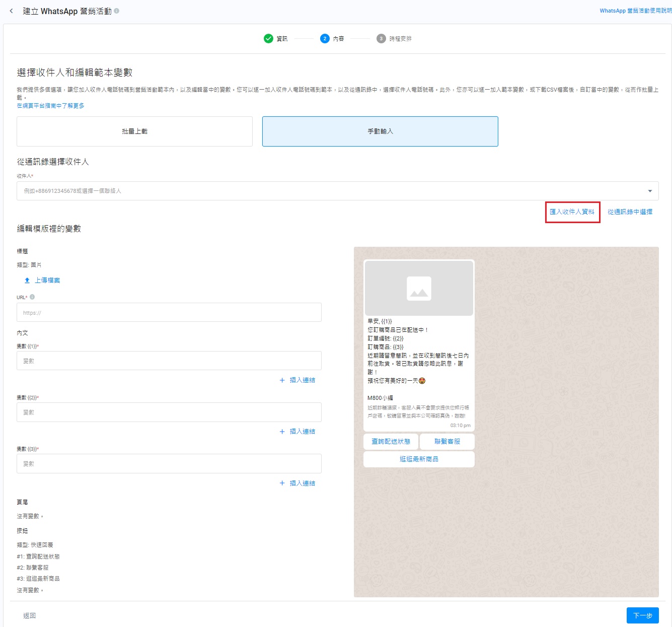Click the back arrow beside page title
Screen dimensions: 672x627
click(11, 11)
